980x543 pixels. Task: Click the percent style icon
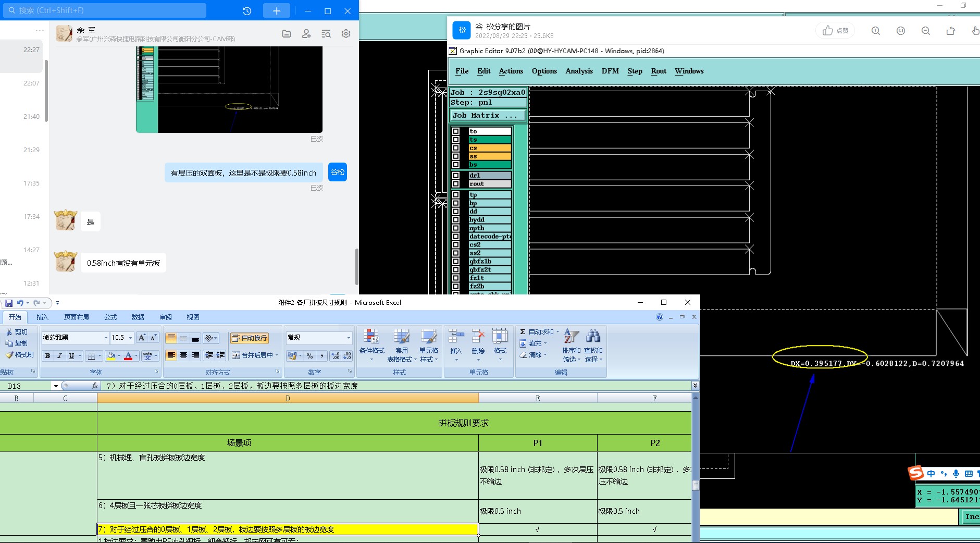pos(310,356)
